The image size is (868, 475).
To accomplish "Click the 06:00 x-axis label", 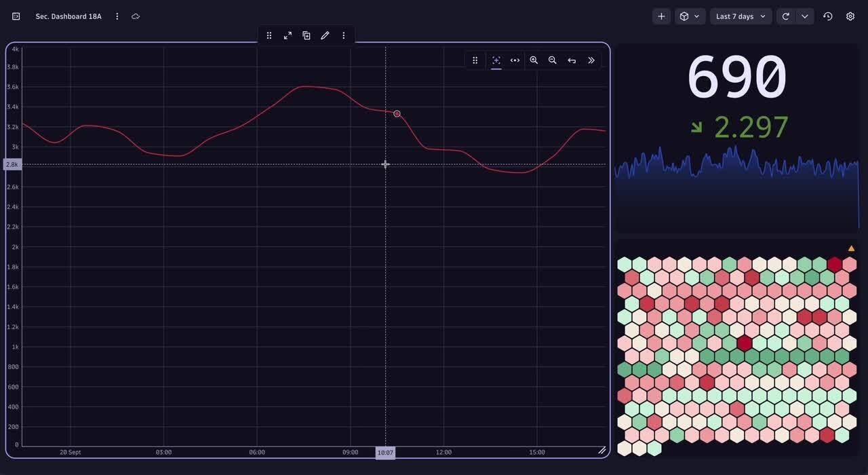I will pos(257,452).
